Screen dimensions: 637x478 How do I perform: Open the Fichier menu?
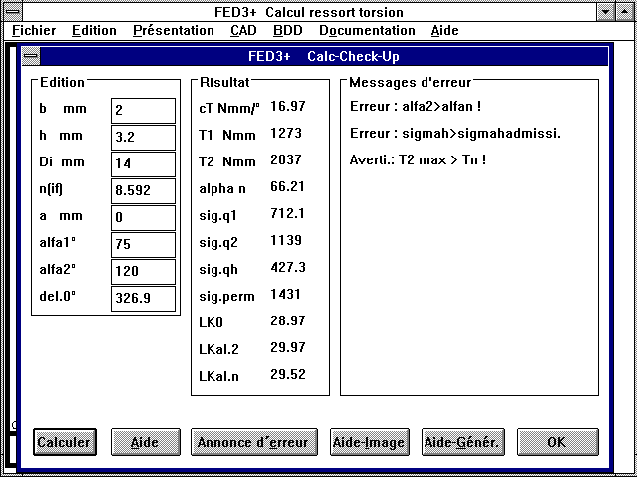click(x=33, y=30)
